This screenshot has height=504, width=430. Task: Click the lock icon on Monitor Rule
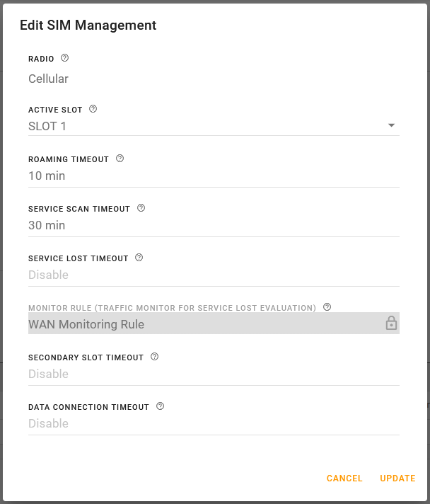click(x=391, y=323)
